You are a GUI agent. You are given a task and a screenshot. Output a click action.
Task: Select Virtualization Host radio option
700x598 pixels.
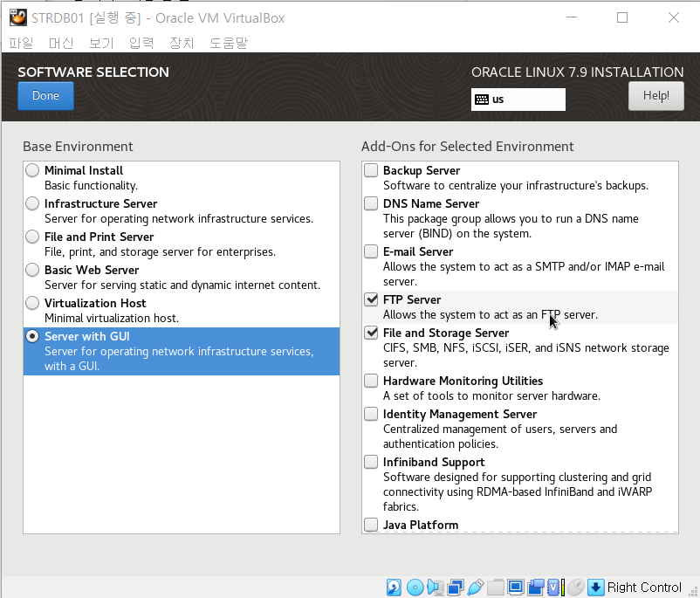coord(32,303)
